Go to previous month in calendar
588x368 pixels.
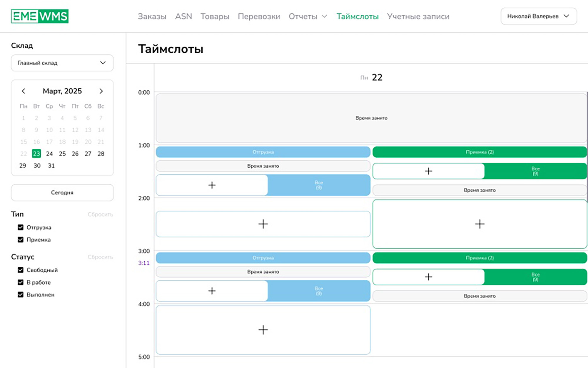pos(24,91)
